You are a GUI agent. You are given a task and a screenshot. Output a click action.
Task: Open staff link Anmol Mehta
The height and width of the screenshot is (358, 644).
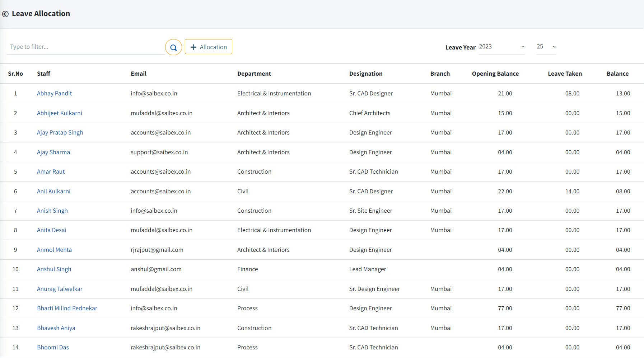pos(54,250)
